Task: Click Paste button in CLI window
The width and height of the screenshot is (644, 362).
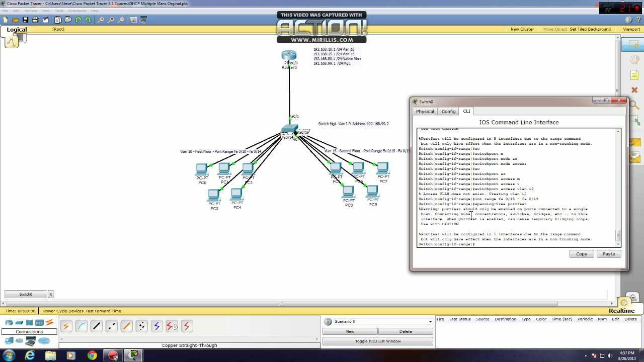Action: [x=609, y=254]
